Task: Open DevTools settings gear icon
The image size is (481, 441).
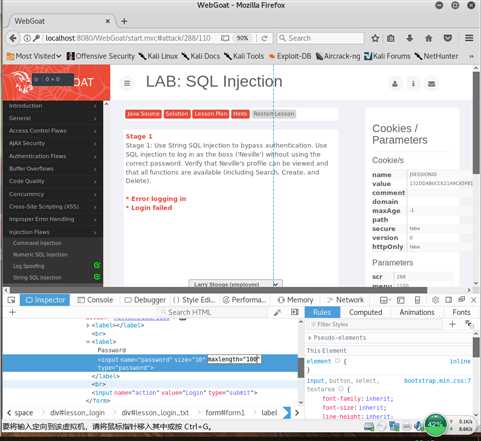Action: click(x=435, y=300)
